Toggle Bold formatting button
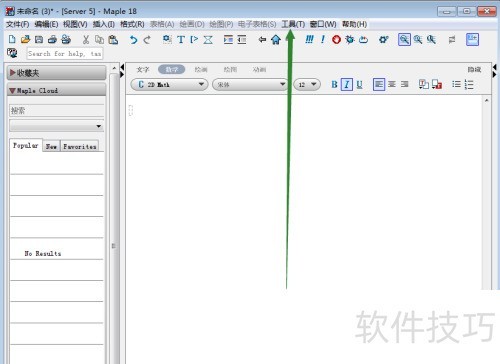This screenshot has height=364, width=500. point(334,84)
